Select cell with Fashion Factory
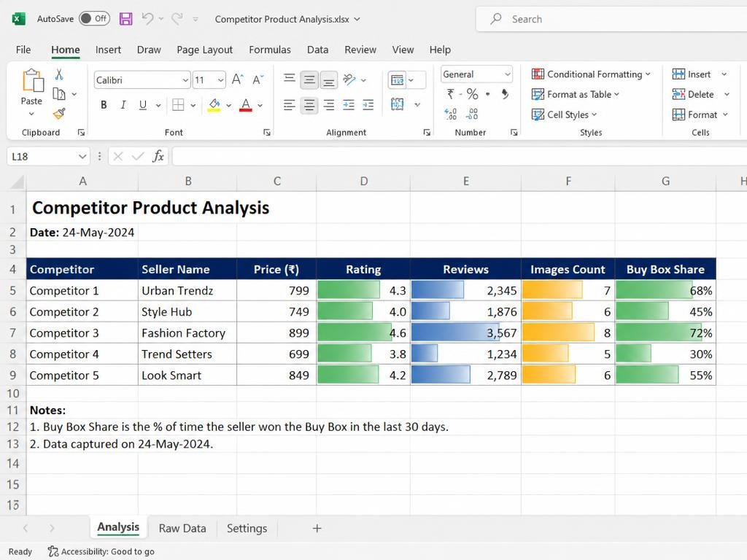747x560 pixels. tap(187, 332)
